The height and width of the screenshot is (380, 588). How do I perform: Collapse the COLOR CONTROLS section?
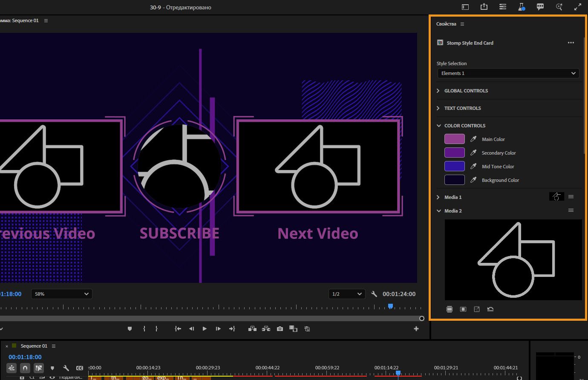[x=438, y=126]
